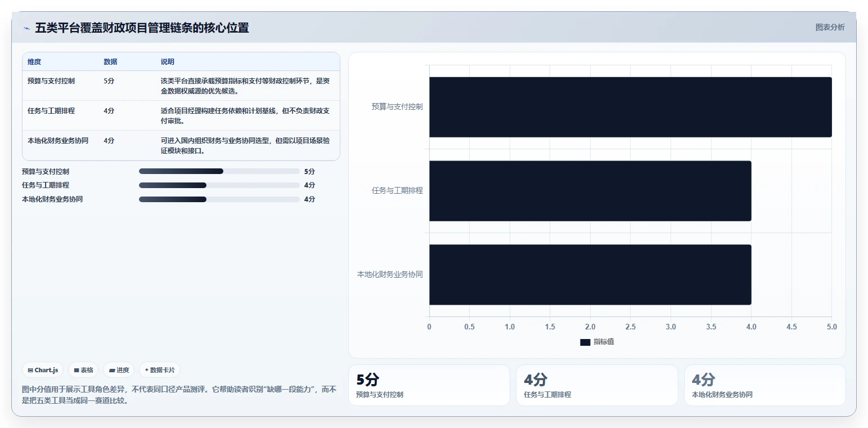868x428 pixels.
Task: Click description starting 该类平台直接承载预算指标
Action: [x=245, y=86]
